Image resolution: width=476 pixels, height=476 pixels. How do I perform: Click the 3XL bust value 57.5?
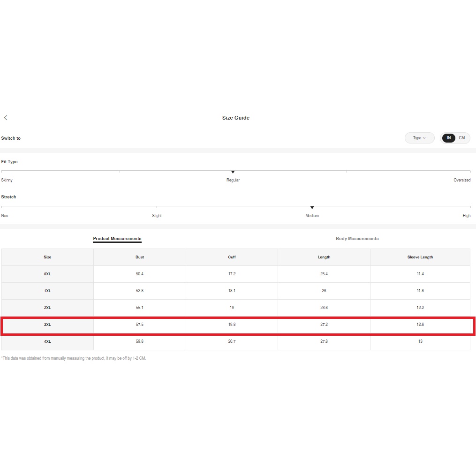(140, 325)
